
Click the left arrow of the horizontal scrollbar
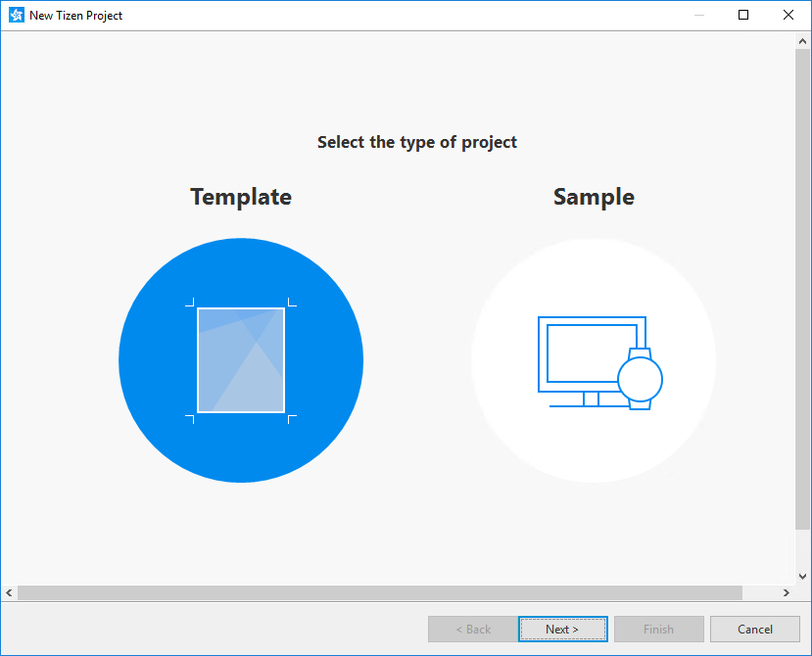8,592
